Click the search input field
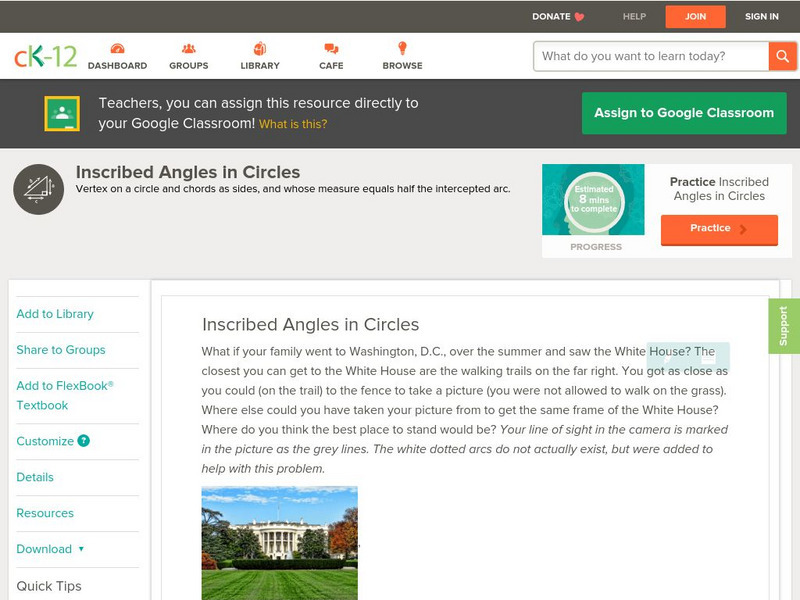The height and width of the screenshot is (600, 800). (652, 56)
